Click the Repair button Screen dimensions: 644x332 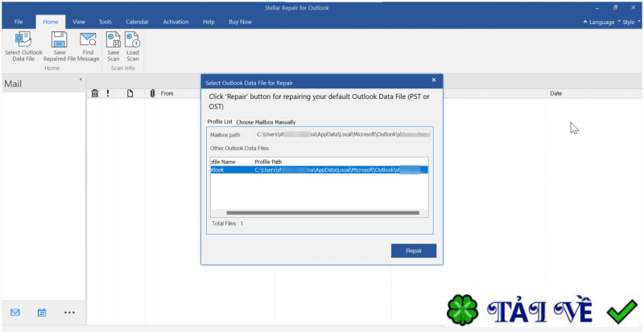point(414,251)
